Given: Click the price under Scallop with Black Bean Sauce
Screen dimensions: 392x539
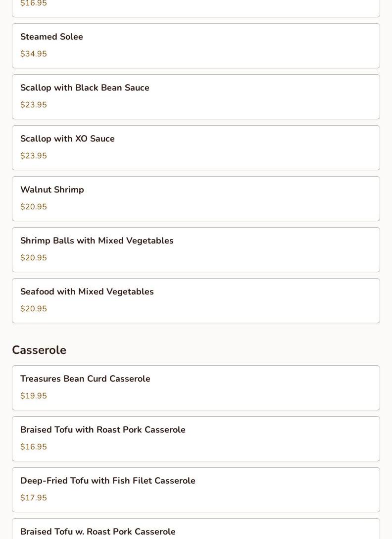Looking at the screenshot, I should coord(34,105).
